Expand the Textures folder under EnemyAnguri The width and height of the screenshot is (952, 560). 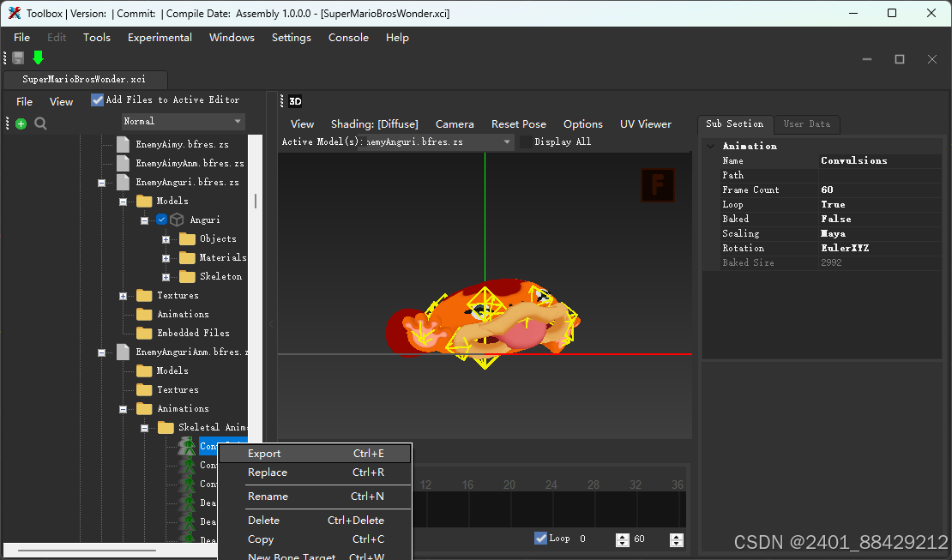(124, 296)
